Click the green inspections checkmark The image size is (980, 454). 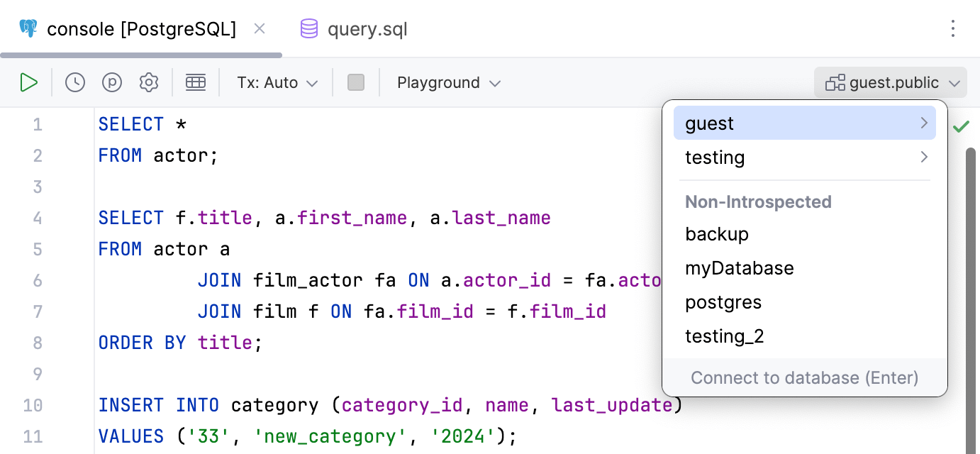pyautogui.click(x=962, y=126)
